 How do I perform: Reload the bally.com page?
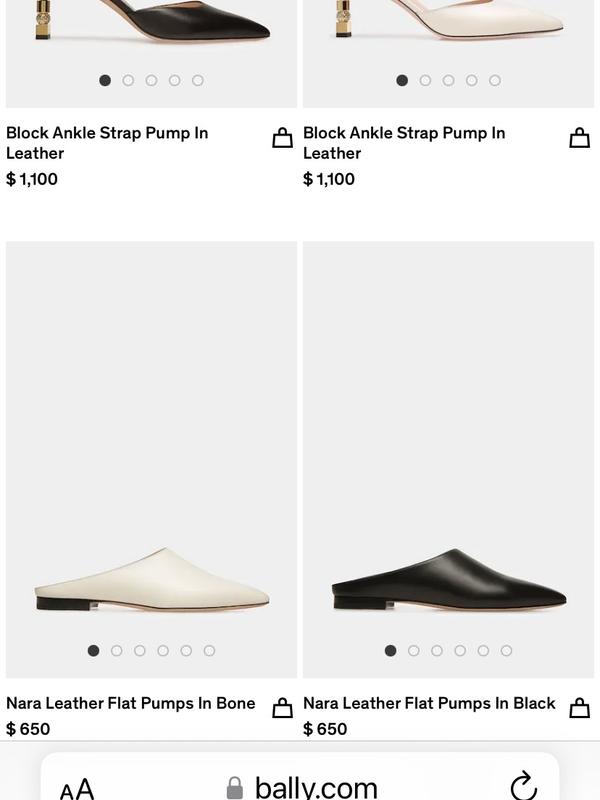[x=523, y=787]
